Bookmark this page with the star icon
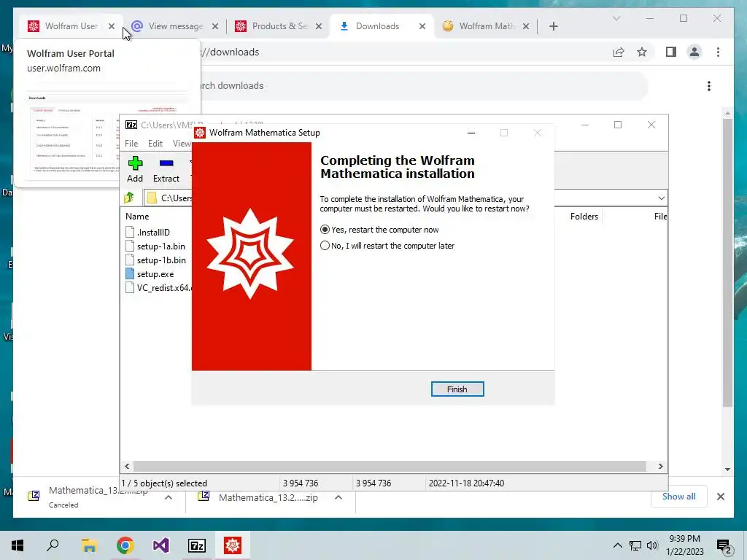The image size is (747, 560). click(642, 52)
